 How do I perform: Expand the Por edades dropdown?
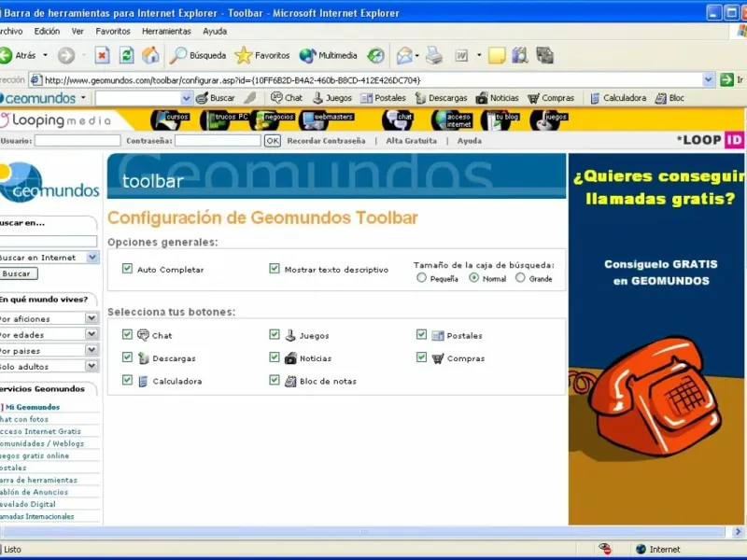tap(92, 334)
